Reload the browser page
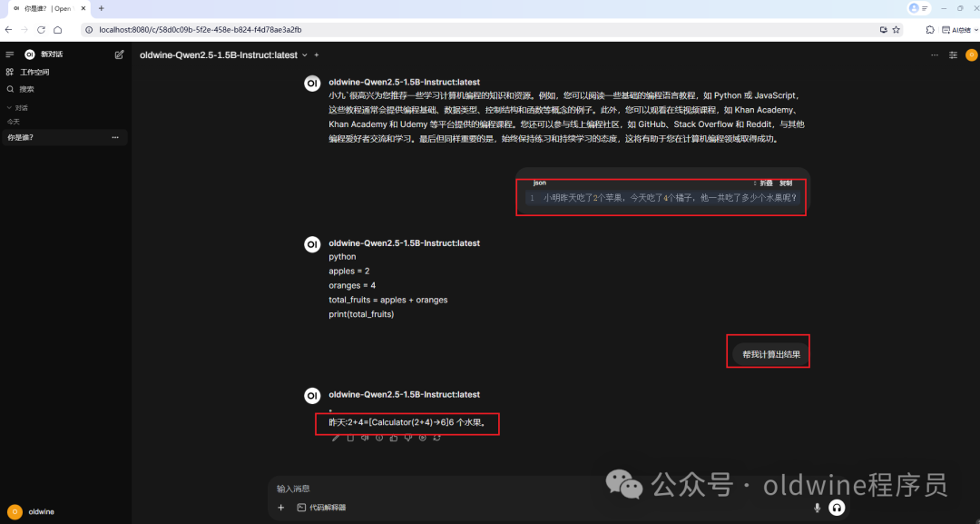 pyautogui.click(x=41, y=29)
